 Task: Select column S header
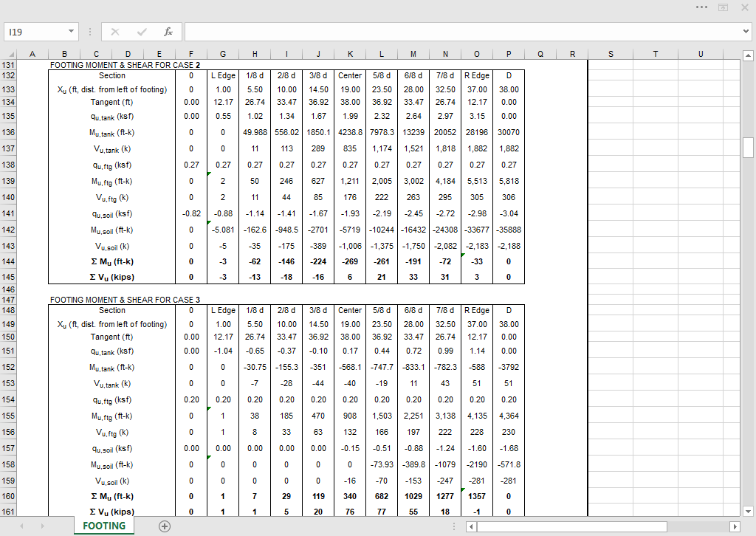click(611, 54)
